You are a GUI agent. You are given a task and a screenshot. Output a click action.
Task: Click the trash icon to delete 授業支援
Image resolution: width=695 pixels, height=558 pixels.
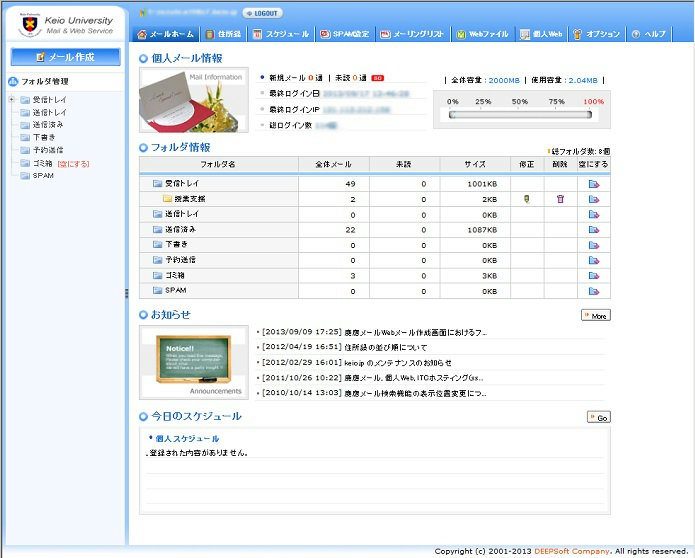(x=560, y=199)
